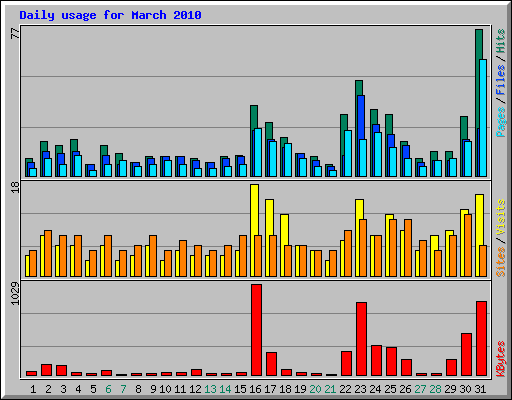The width and height of the screenshot is (512, 400).
Task: Click the cyan Pages bar for day 31
Action: [x=483, y=118]
